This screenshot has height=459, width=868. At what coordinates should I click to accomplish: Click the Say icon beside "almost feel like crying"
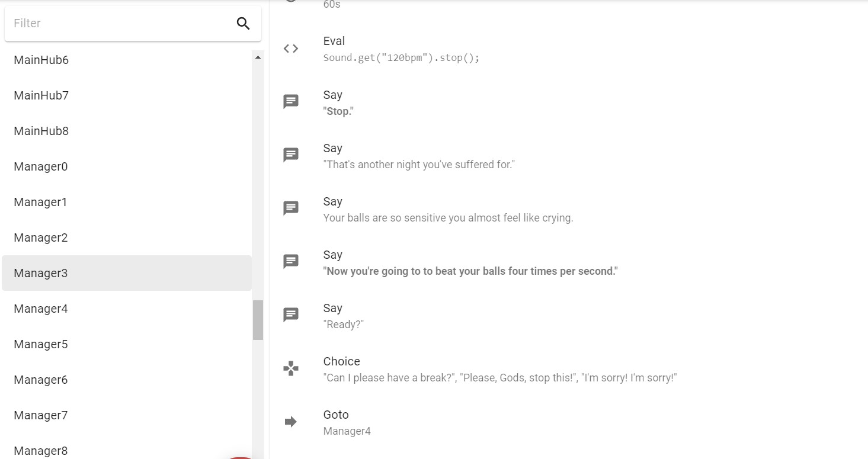[291, 208]
